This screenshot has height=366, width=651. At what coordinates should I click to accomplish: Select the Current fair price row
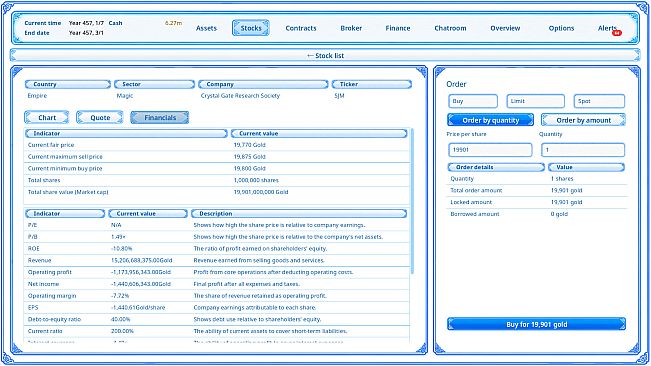[217, 145]
